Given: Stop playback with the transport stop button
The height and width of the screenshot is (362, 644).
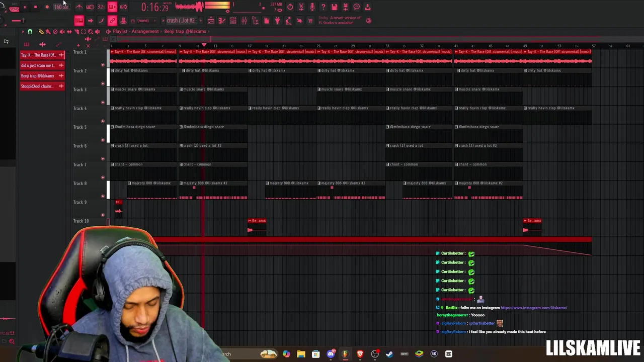Looking at the screenshot, I should 35,7.
